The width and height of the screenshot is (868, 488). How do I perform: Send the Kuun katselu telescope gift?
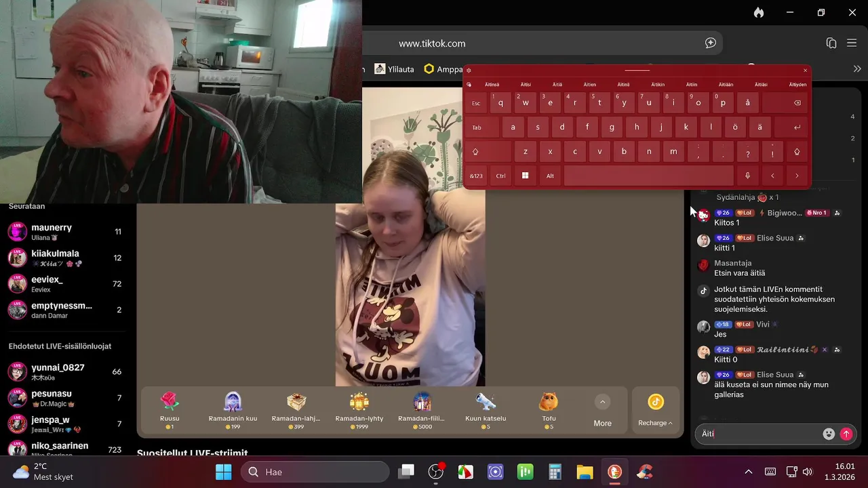point(485,410)
